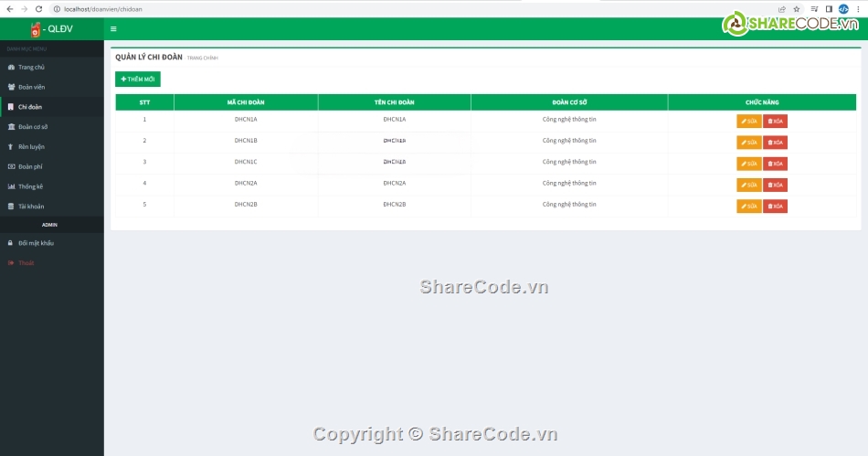Click the Rèn luyện person icon

(11, 146)
